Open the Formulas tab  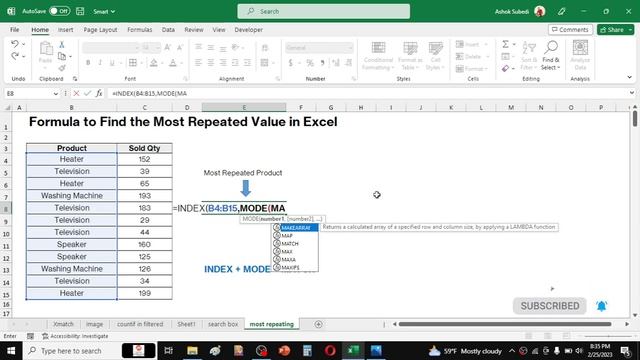pos(140,30)
